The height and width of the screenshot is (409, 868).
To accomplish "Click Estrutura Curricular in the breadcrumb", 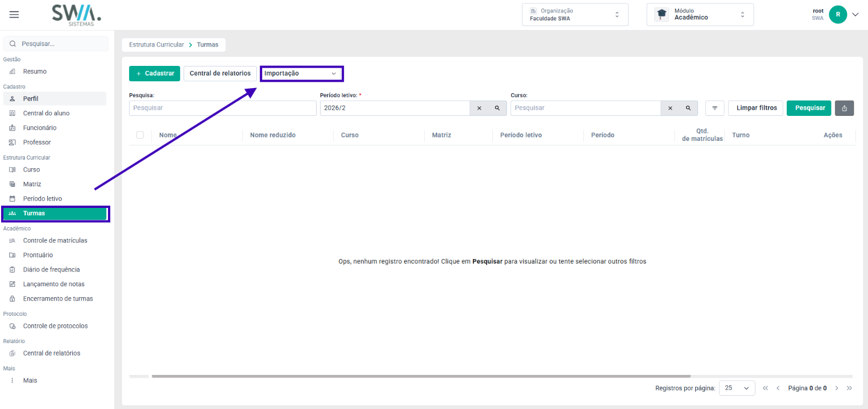I will 156,44.
